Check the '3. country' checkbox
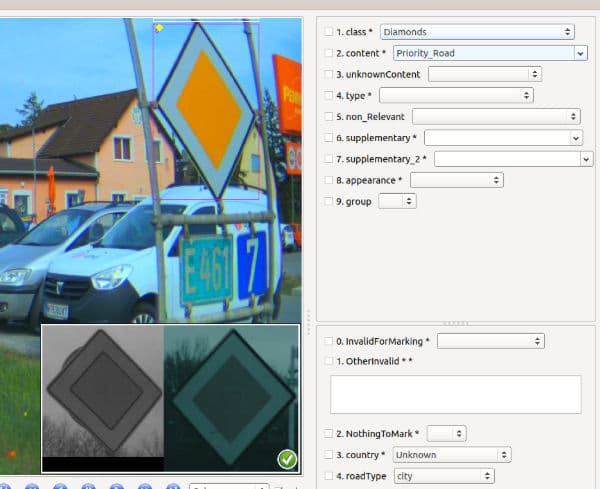The image size is (600, 489). (x=328, y=455)
